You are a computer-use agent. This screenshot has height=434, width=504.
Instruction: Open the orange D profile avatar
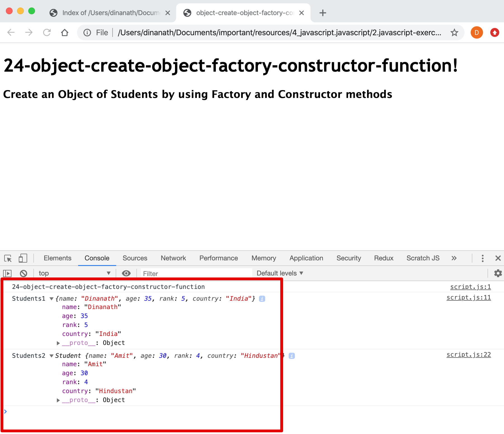(477, 33)
